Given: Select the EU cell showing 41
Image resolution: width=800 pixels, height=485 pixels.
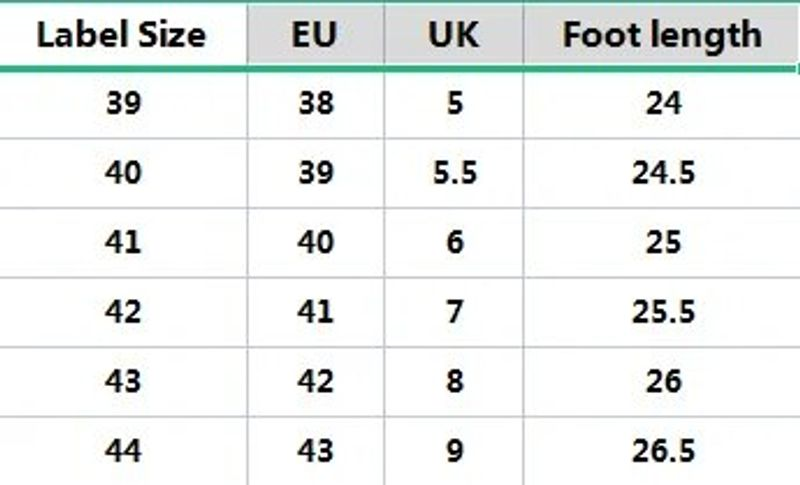Looking at the screenshot, I should [315, 312].
